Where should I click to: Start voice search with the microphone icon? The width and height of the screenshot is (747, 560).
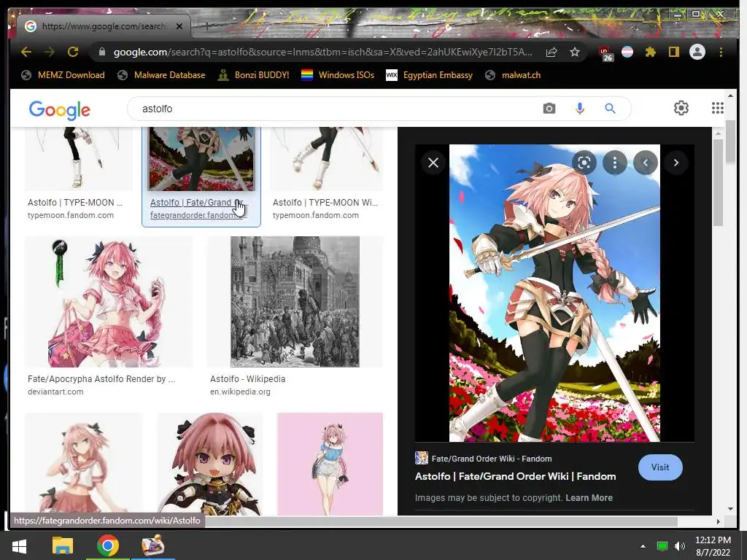(579, 109)
